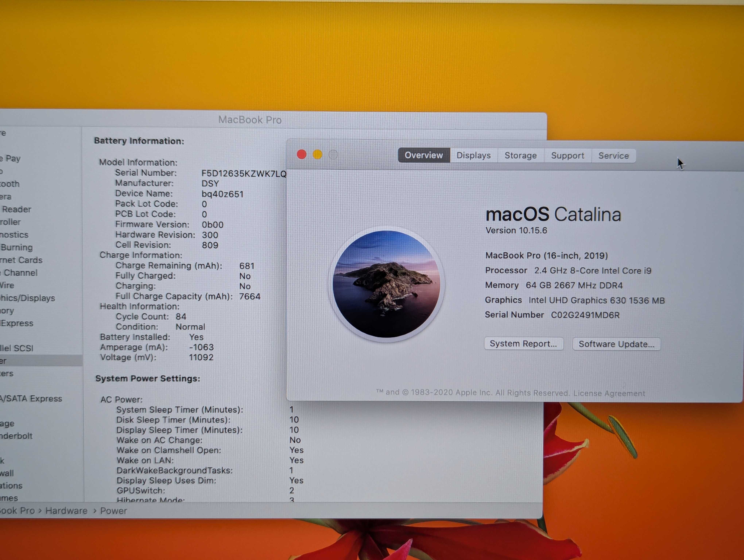Click Hardware in the bottom path bar
Viewport: 744px width, 560px height.
(66, 511)
